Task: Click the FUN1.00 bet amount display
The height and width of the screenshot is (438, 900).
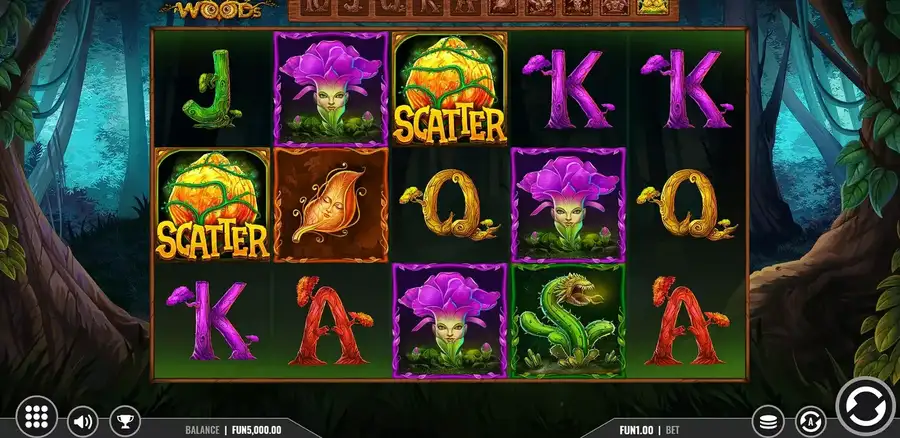Action: 636,429
